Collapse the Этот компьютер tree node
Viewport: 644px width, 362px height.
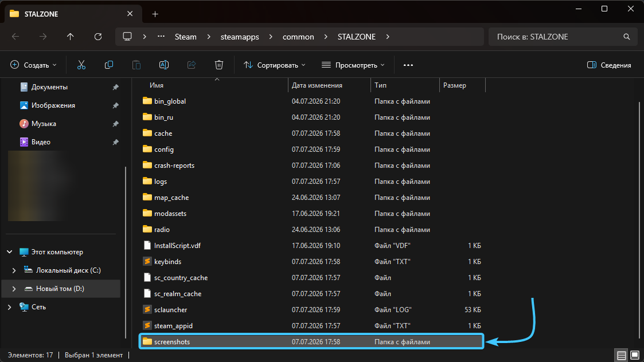point(9,252)
